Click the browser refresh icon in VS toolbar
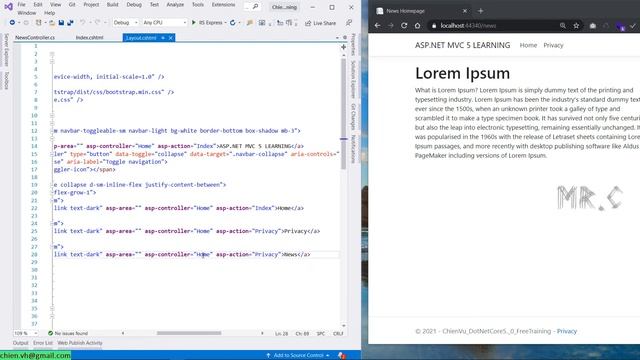The image size is (640, 360). pos(233,23)
